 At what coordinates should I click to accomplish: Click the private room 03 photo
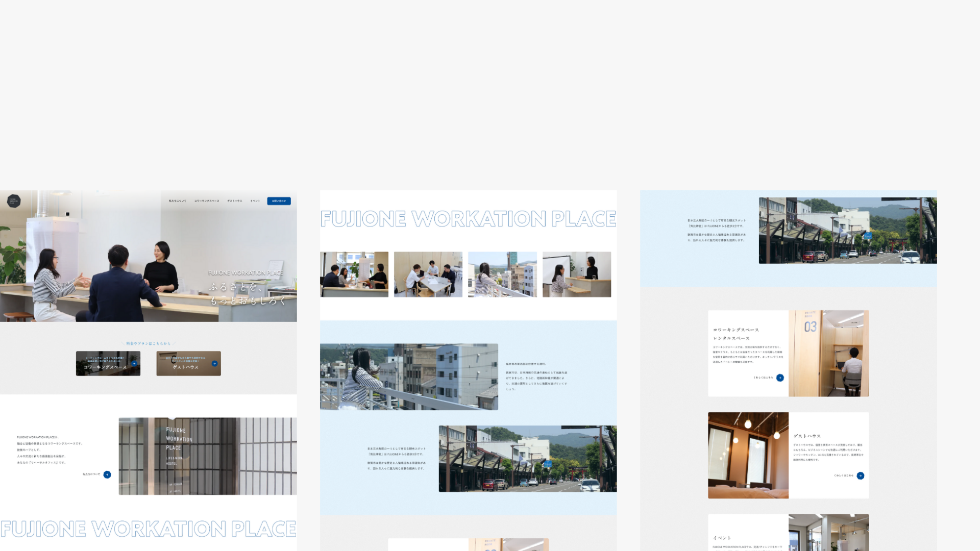pos(829,353)
